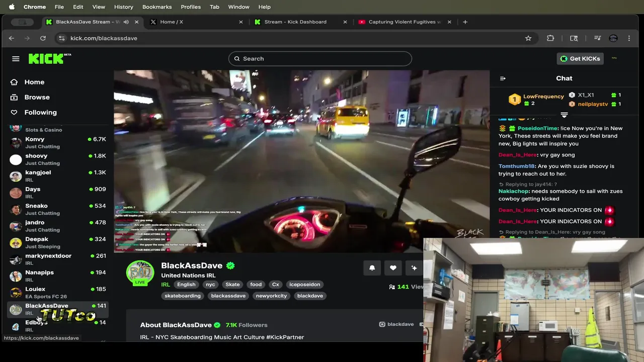Select the iceposeidon tag

(x=304, y=285)
